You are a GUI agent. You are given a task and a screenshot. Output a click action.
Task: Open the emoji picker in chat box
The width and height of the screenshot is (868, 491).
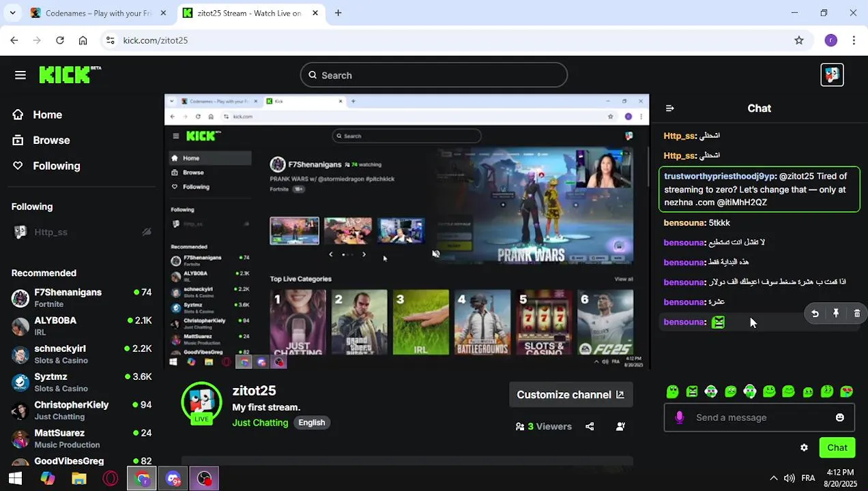click(x=840, y=417)
